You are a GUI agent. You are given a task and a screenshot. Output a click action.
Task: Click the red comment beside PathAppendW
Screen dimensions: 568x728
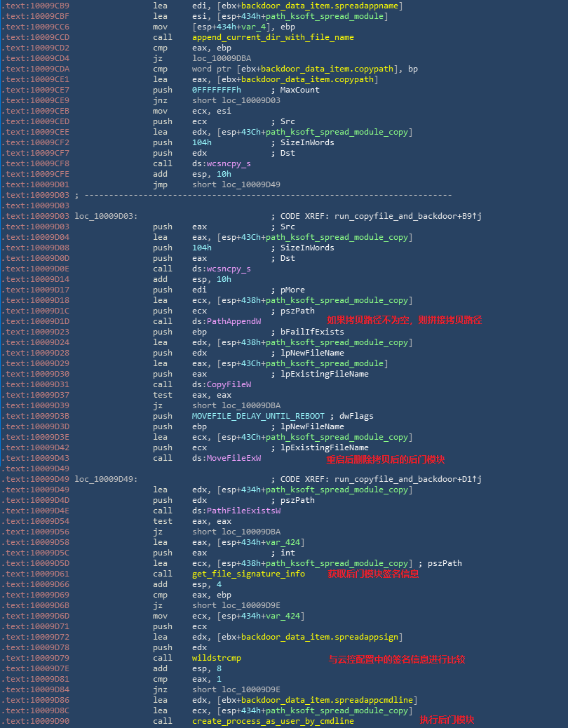coord(404,320)
